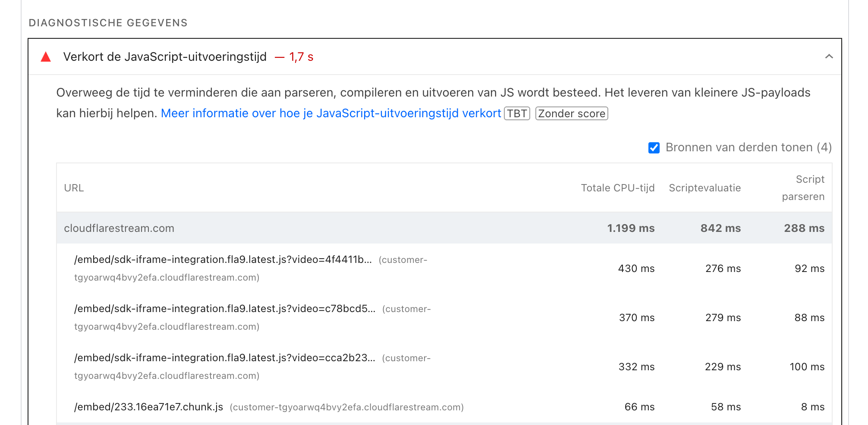This screenshot has width=868, height=425.
Task: Click the 66 ms value for chunk.js
Action: pos(640,406)
